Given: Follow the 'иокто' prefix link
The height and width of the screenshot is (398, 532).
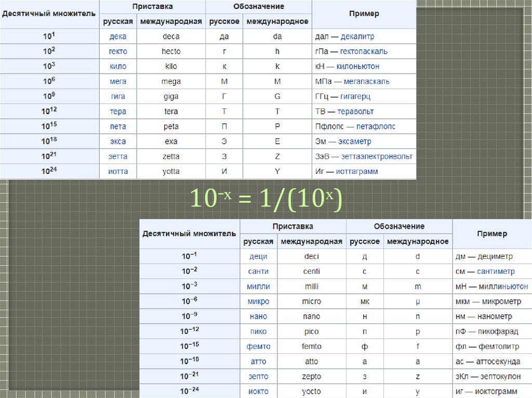Looking at the screenshot, I should pos(258,391).
